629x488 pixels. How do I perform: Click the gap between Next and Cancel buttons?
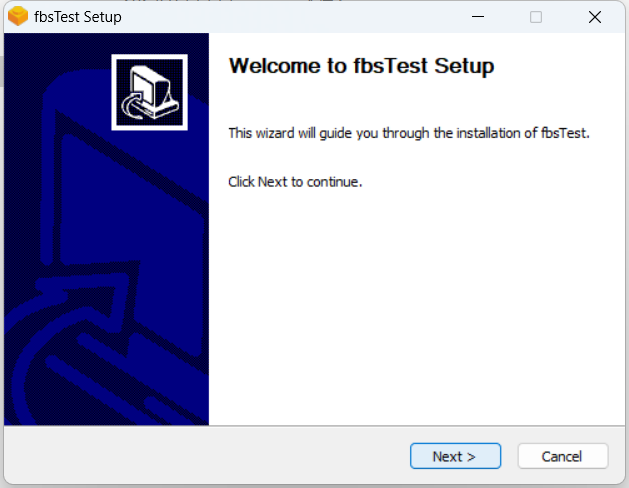509,456
